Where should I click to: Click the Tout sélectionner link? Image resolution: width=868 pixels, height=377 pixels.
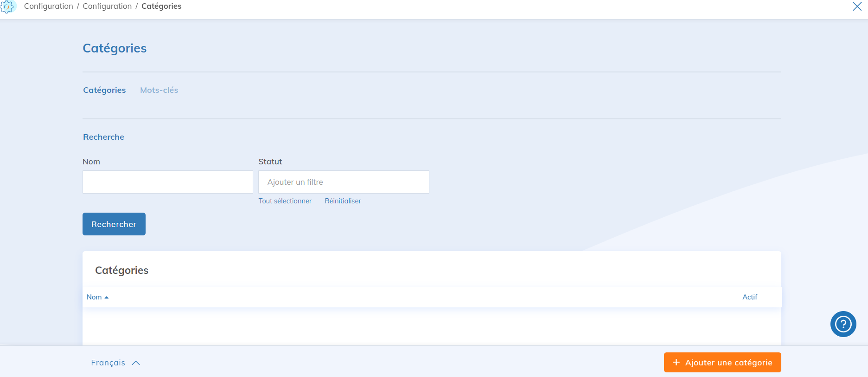tap(285, 201)
